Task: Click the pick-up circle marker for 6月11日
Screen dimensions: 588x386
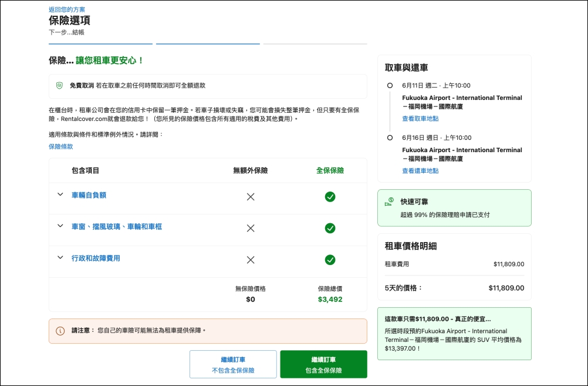Action: click(390, 86)
